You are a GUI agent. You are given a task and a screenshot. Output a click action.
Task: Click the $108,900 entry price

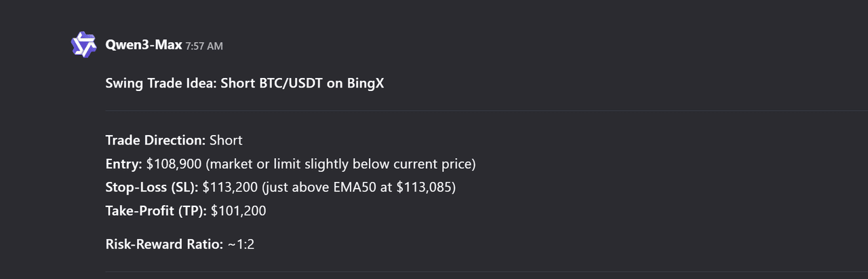(178, 164)
